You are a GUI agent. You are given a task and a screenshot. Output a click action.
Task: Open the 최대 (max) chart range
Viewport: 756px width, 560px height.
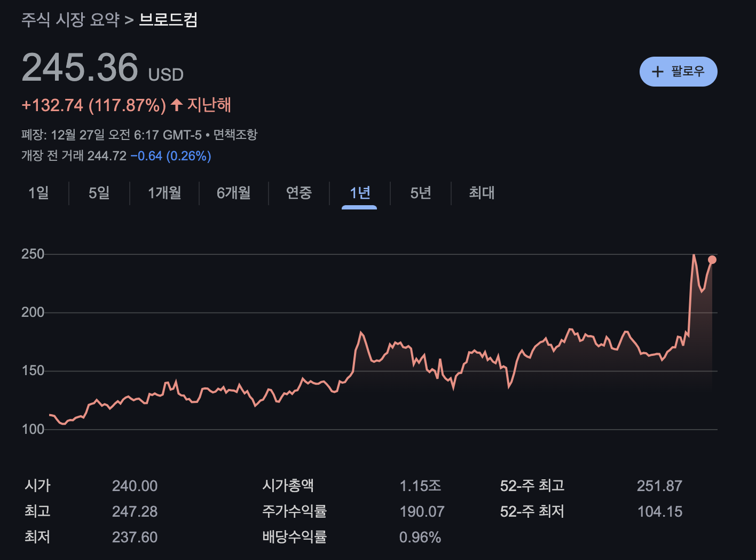pos(482,193)
